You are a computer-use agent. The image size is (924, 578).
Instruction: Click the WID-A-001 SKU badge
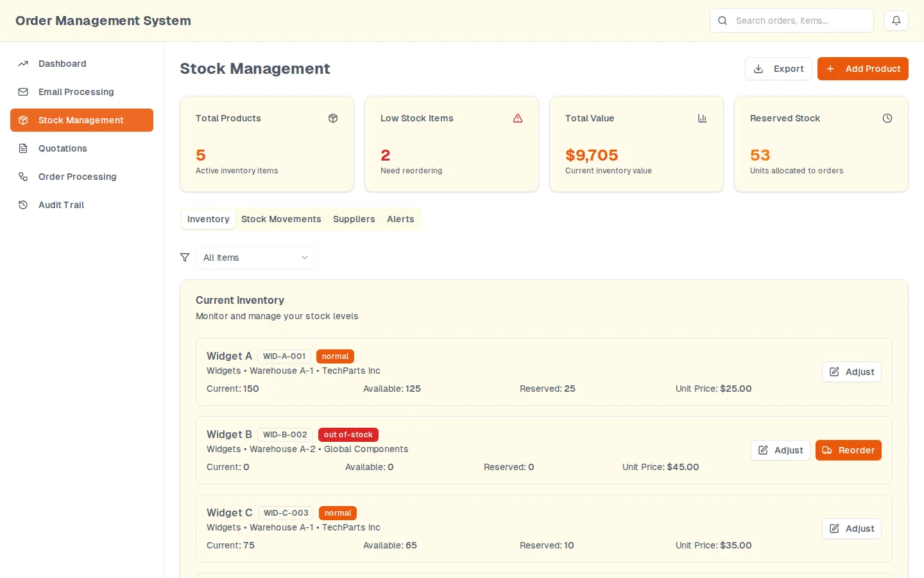[284, 356]
